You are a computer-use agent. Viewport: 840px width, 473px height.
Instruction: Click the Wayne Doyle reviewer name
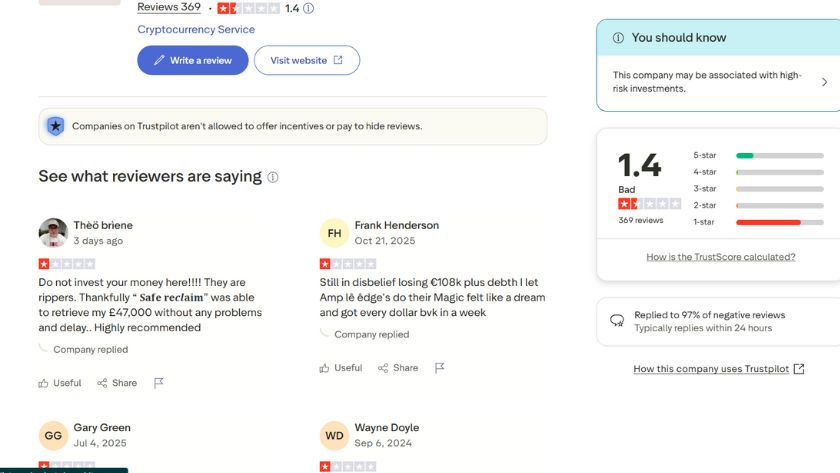(x=387, y=428)
